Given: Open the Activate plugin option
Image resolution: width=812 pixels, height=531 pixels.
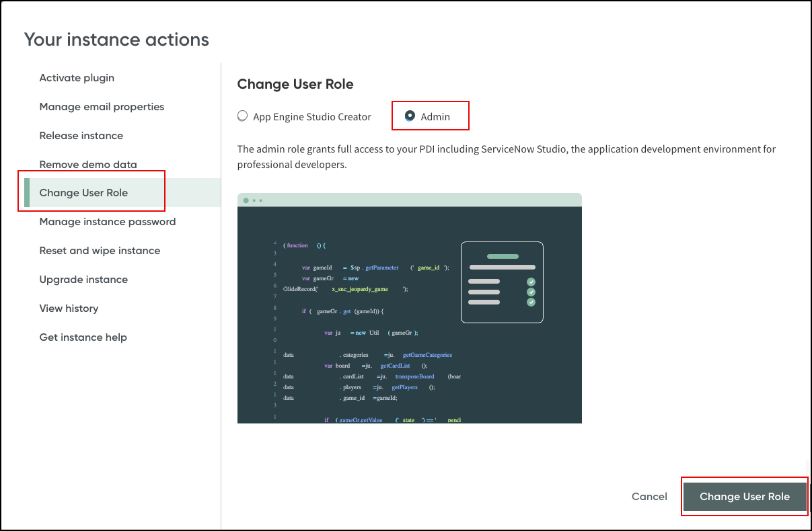Looking at the screenshot, I should tap(77, 78).
